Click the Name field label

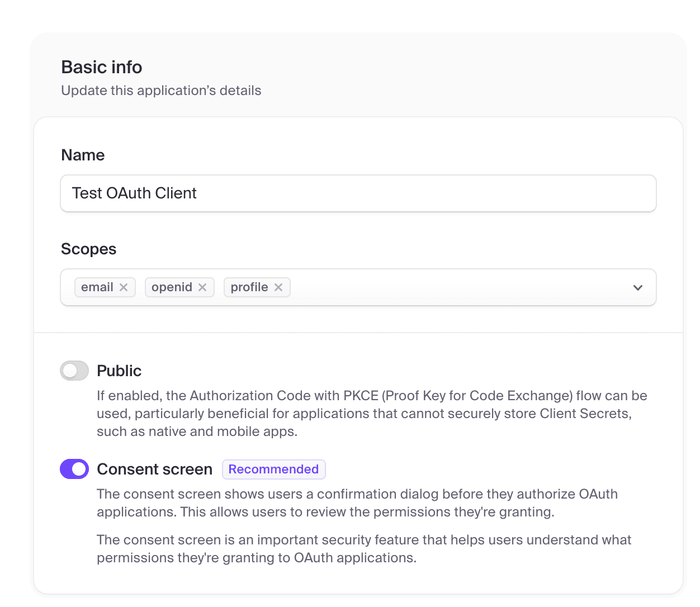[83, 155]
